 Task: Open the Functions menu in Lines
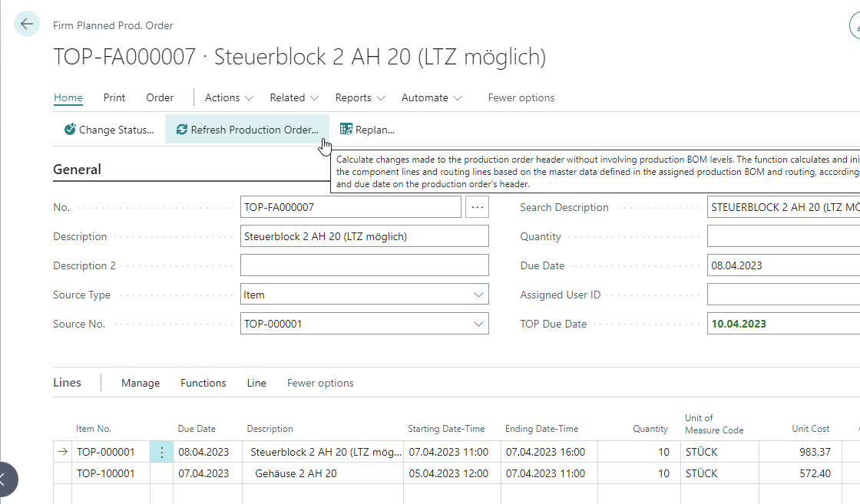click(x=203, y=383)
